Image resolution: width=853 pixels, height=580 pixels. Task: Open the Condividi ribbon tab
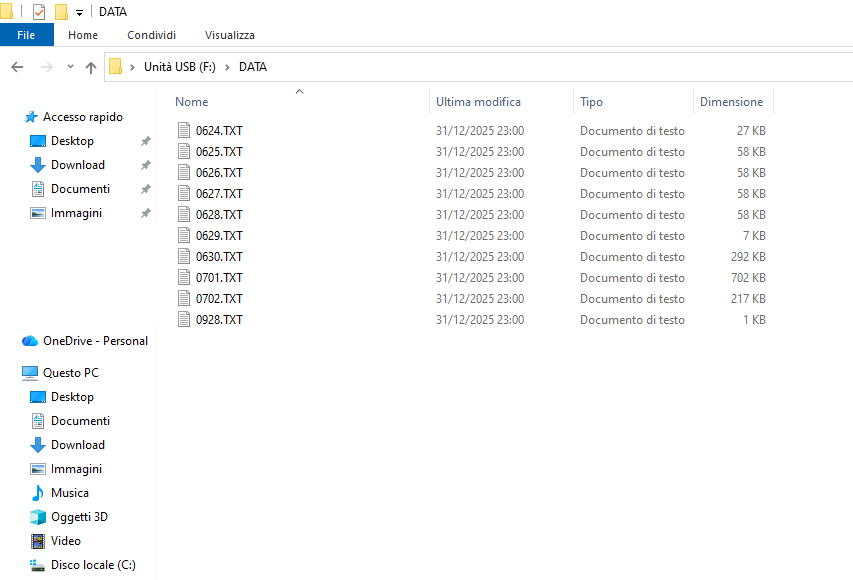pyautogui.click(x=151, y=35)
